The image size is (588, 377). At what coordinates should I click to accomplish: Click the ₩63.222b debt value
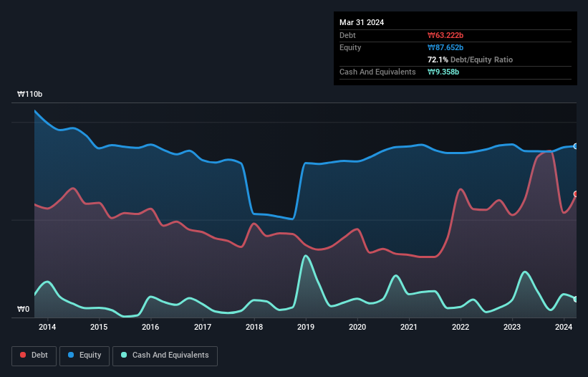(x=445, y=35)
